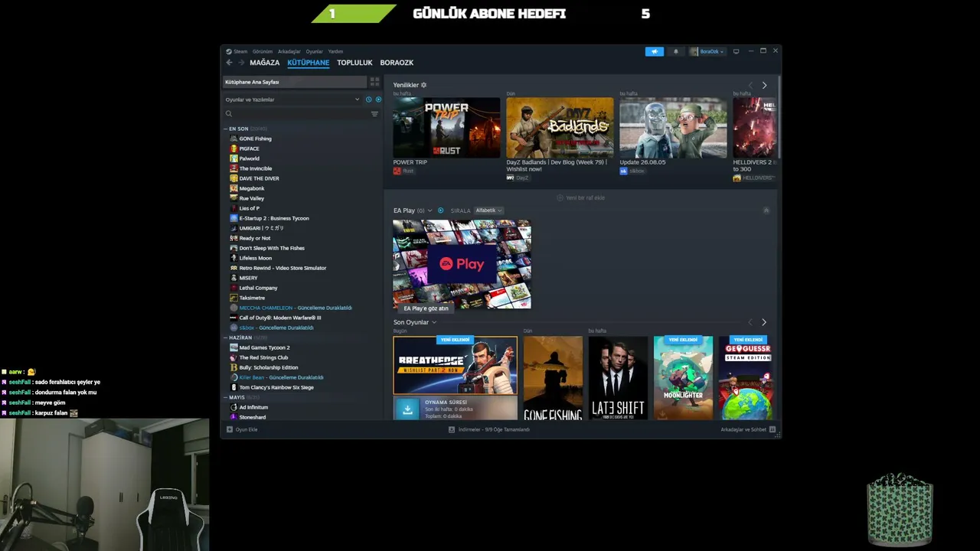This screenshot has height=551, width=980.
Task: Open the Moonlighter game cover
Action: point(683,378)
